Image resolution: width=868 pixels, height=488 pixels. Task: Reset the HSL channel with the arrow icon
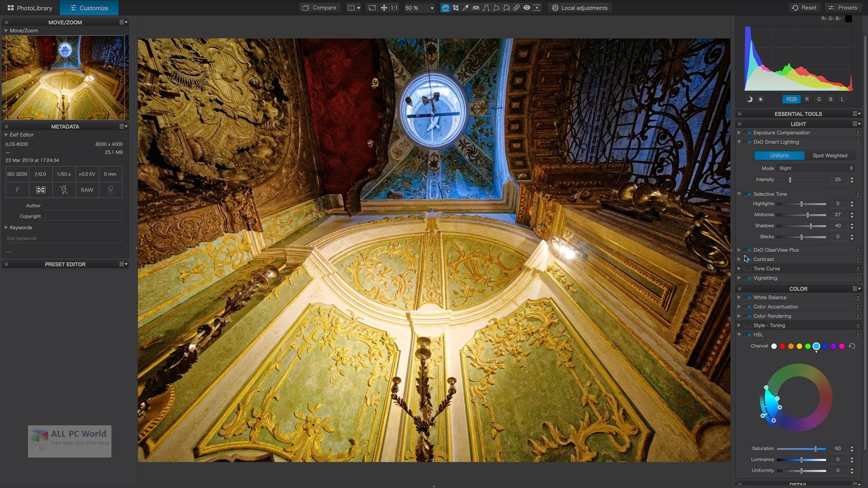click(852, 346)
